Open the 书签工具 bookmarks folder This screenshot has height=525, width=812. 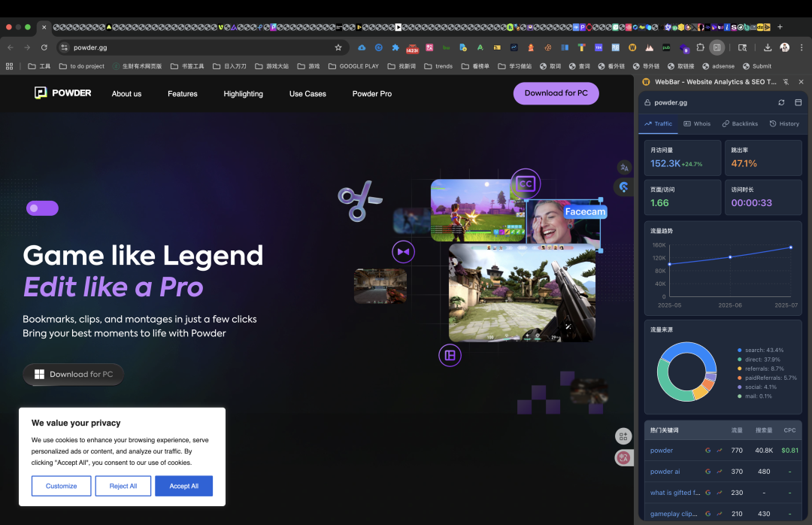pos(187,66)
